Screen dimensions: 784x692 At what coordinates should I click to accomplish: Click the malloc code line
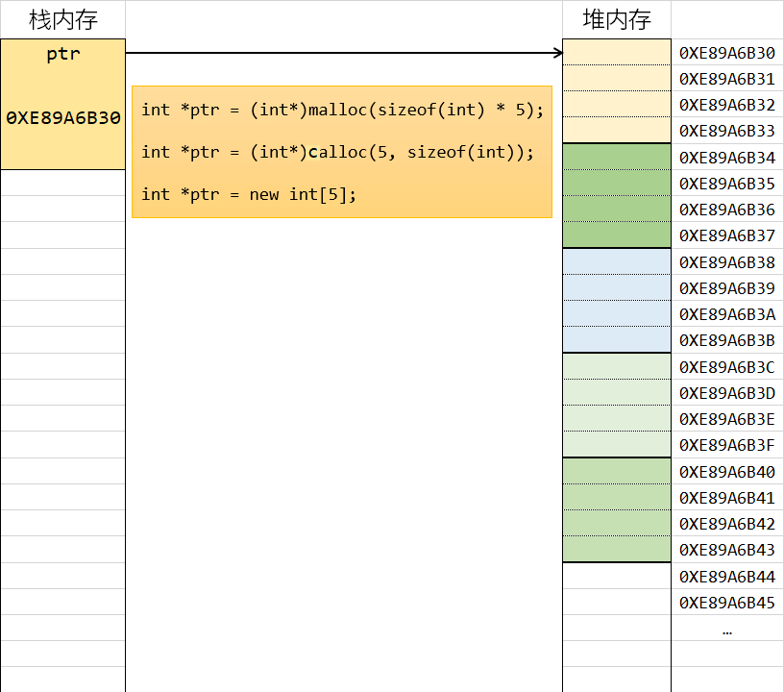tap(342, 109)
